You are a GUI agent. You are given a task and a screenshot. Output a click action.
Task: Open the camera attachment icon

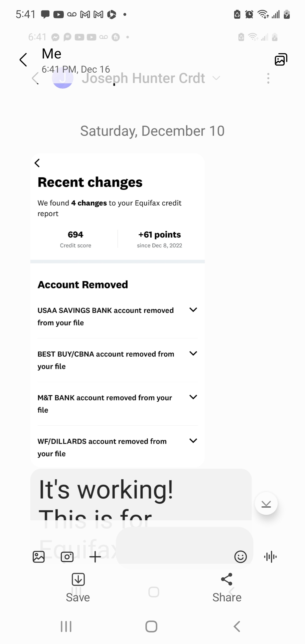[x=67, y=557]
